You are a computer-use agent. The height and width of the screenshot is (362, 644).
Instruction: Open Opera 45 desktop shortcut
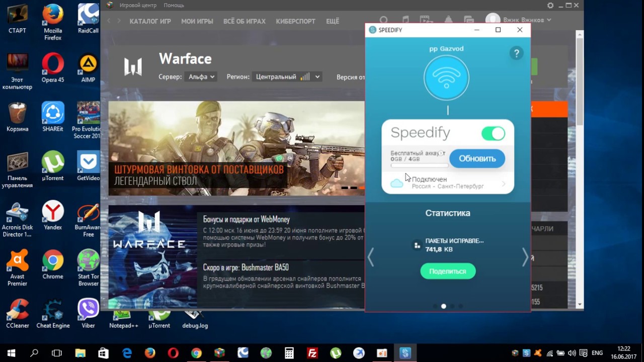pyautogui.click(x=53, y=68)
